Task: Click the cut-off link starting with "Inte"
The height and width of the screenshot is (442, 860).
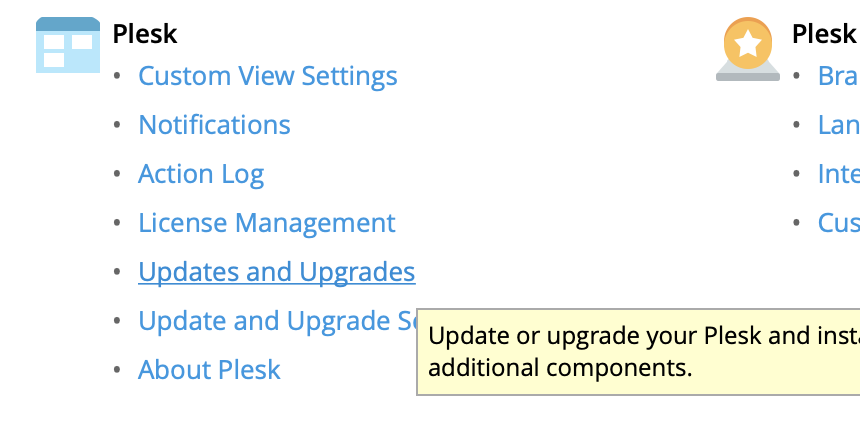Action: point(839,174)
